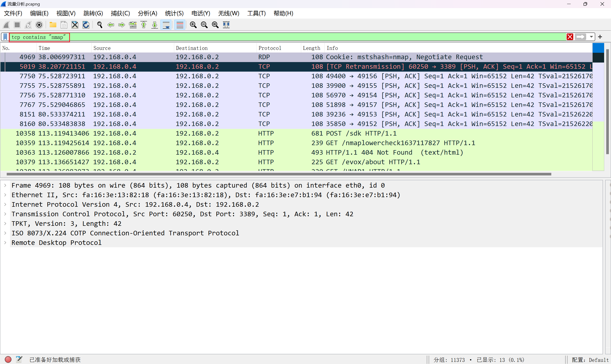The width and height of the screenshot is (611, 364).
Task: Open expert information via red status circle
Action: [x=8, y=360]
